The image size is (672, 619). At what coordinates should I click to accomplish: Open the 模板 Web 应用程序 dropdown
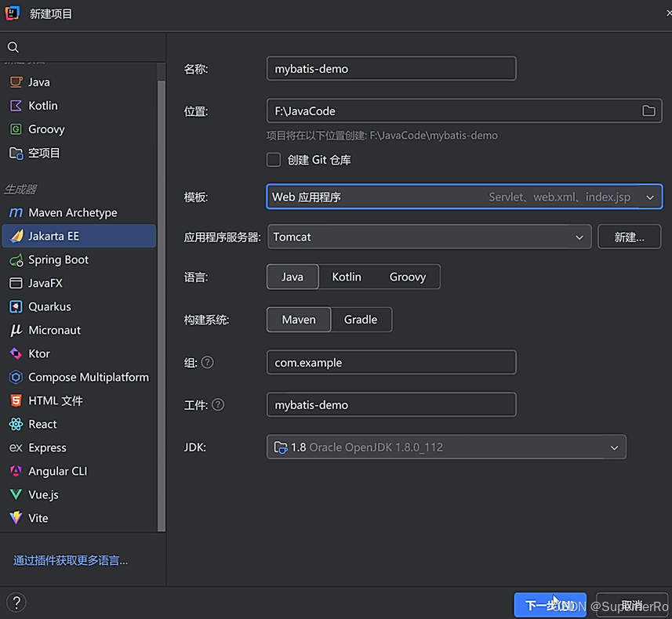(x=464, y=197)
